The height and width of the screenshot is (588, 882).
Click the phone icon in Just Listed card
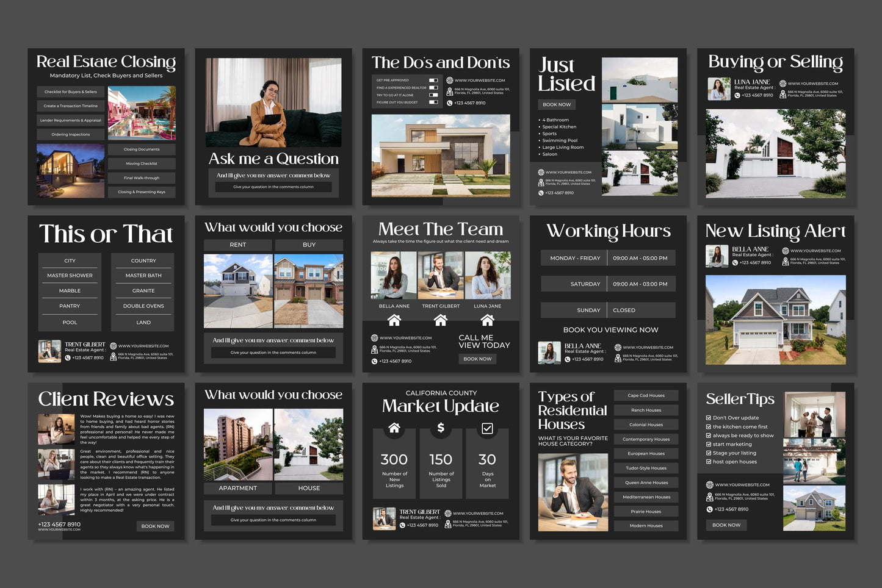tap(541, 193)
